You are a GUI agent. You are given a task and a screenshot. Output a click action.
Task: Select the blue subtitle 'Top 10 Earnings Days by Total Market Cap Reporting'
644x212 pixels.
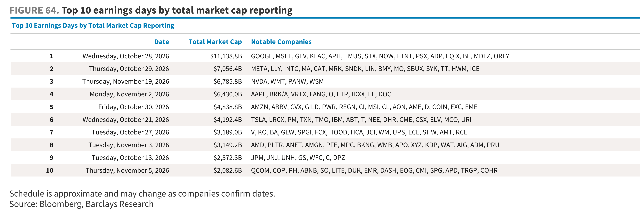[93, 26]
